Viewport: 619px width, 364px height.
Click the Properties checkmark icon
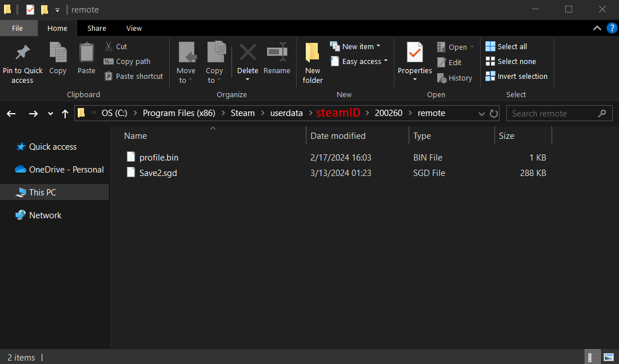click(415, 53)
